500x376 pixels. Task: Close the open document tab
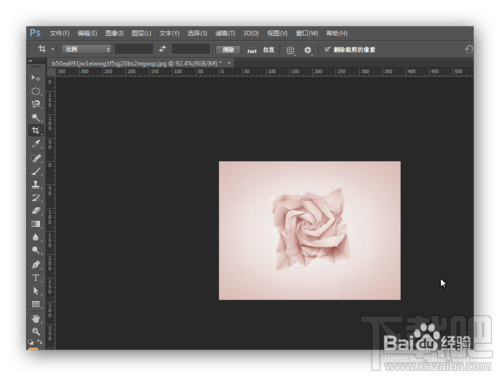(x=229, y=63)
